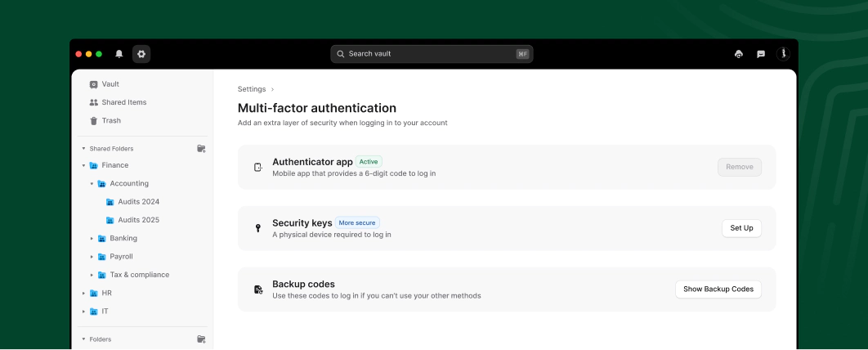
Task: Select the Audits 2024 folder
Action: point(138,202)
